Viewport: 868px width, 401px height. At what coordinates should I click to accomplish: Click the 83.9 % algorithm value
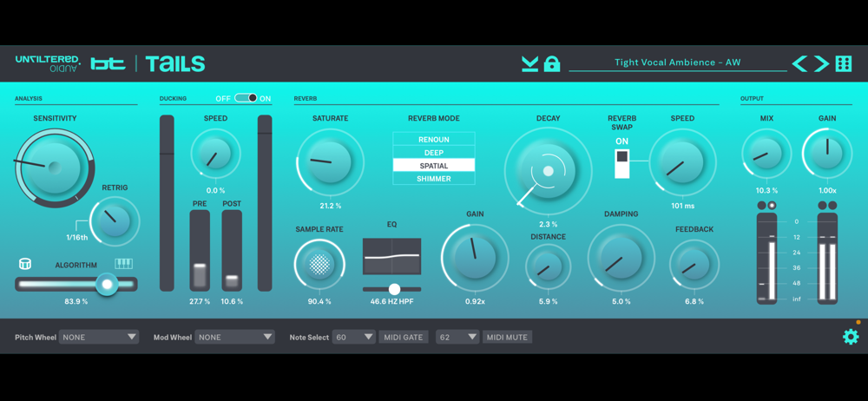click(x=76, y=302)
